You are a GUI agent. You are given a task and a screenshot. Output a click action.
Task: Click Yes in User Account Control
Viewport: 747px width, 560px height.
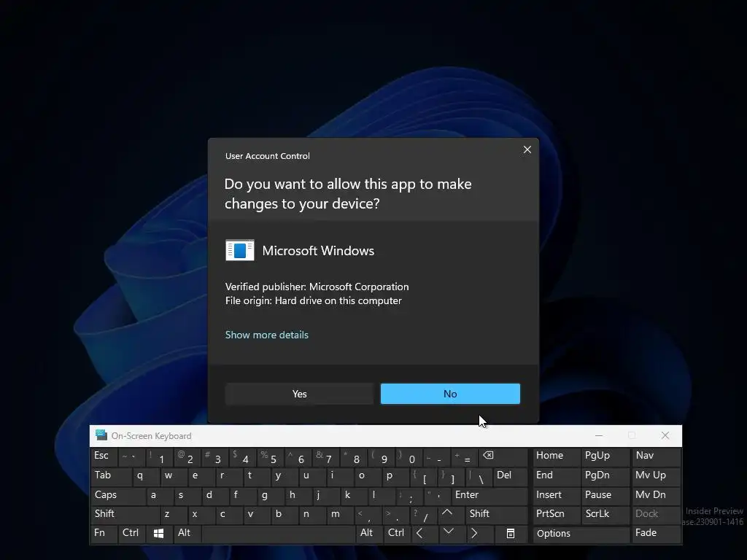299,394
